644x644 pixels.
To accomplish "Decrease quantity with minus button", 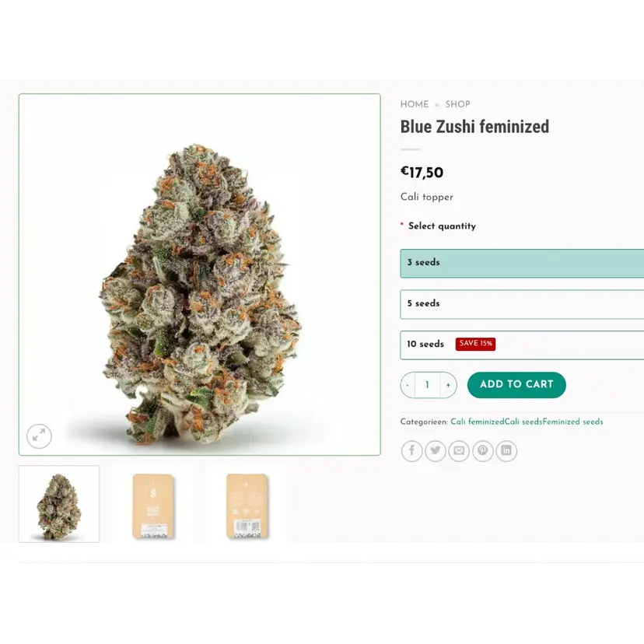I will pos(408,385).
